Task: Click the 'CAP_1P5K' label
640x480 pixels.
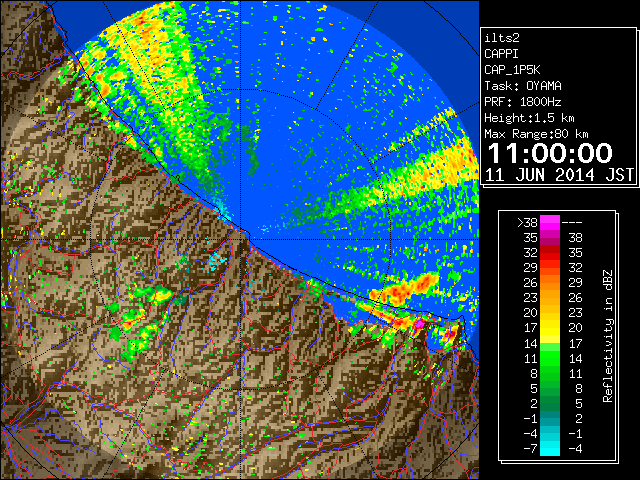Action: point(512,70)
